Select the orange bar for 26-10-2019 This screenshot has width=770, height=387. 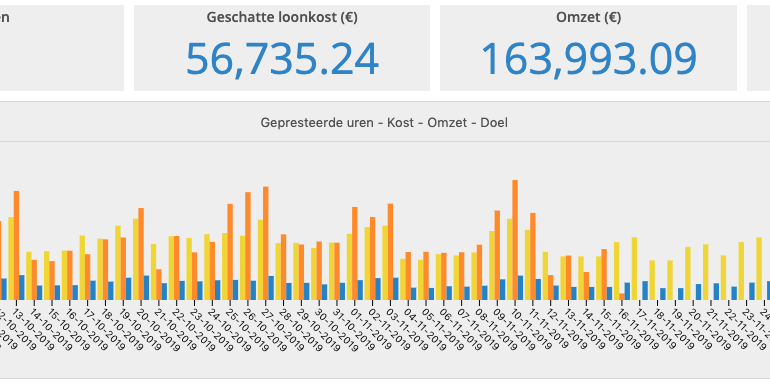point(248,246)
